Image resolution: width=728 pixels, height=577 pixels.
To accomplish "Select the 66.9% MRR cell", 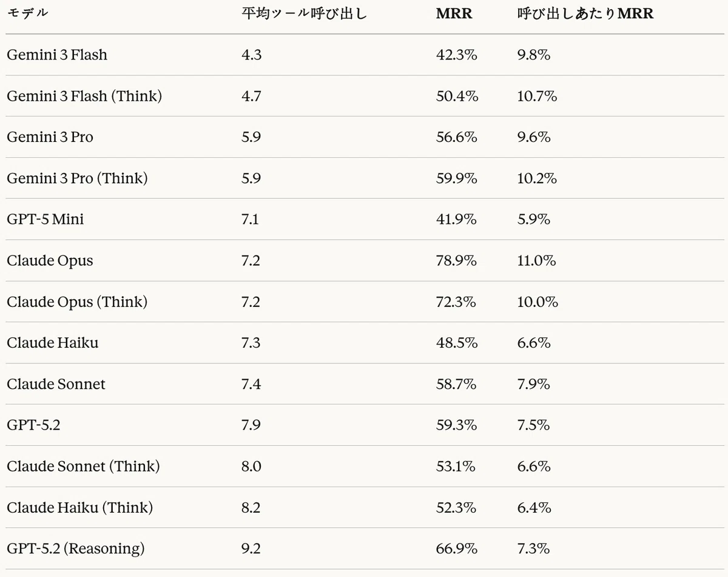I will pos(456,548).
